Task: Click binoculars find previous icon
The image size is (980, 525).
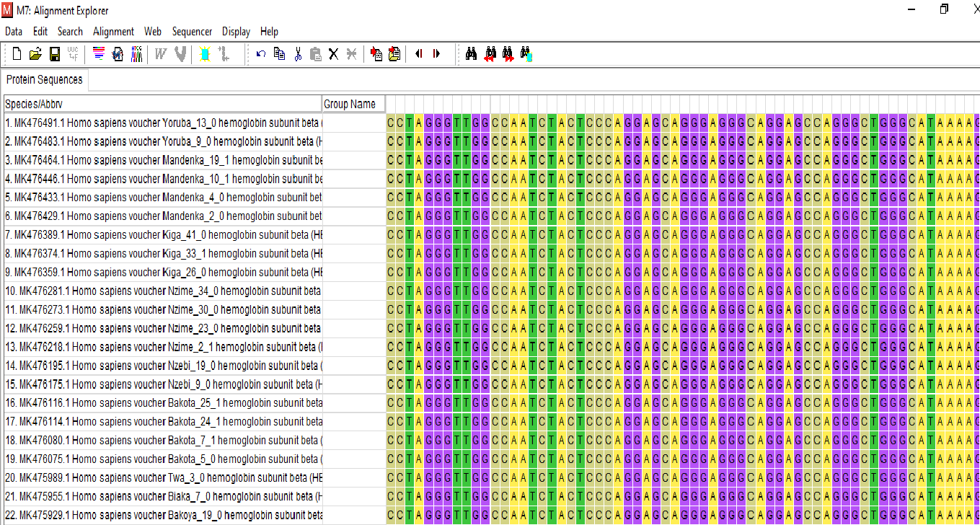Action: pyautogui.click(x=490, y=54)
